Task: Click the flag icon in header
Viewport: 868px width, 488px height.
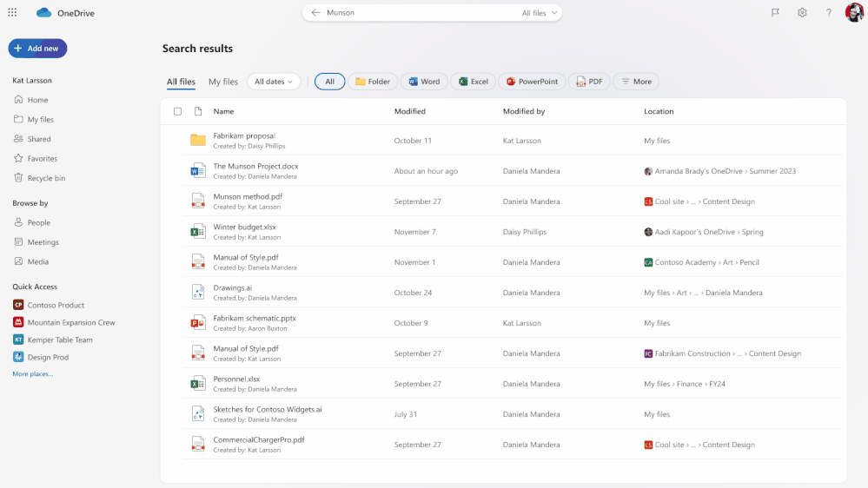Action: pyautogui.click(x=775, y=13)
